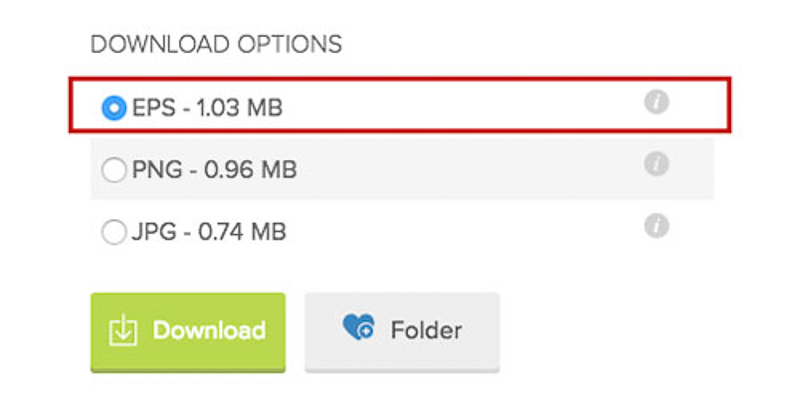The width and height of the screenshot is (800, 418).
Task: Click the DOWNLOAD OPTIONS heading
Action: [x=216, y=44]
